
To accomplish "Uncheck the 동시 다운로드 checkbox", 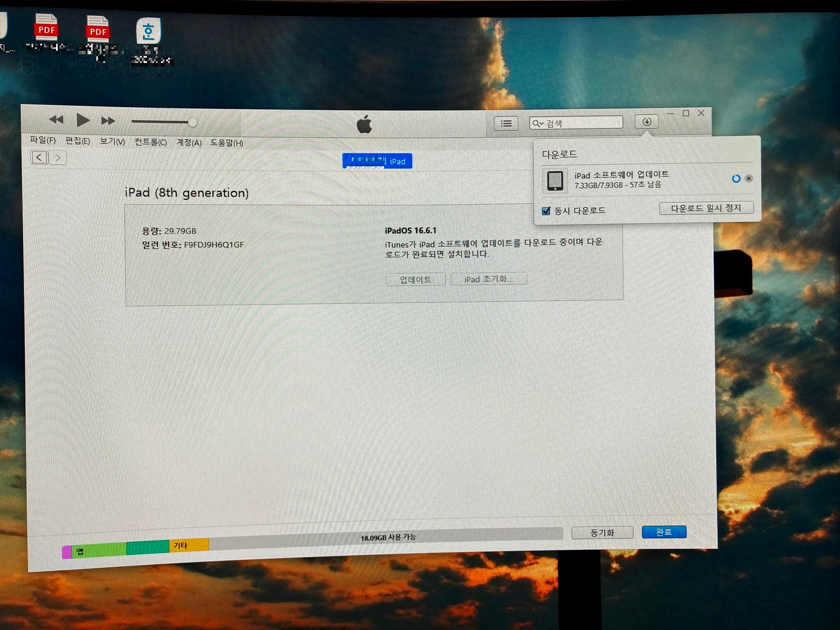I will point(546,211).
